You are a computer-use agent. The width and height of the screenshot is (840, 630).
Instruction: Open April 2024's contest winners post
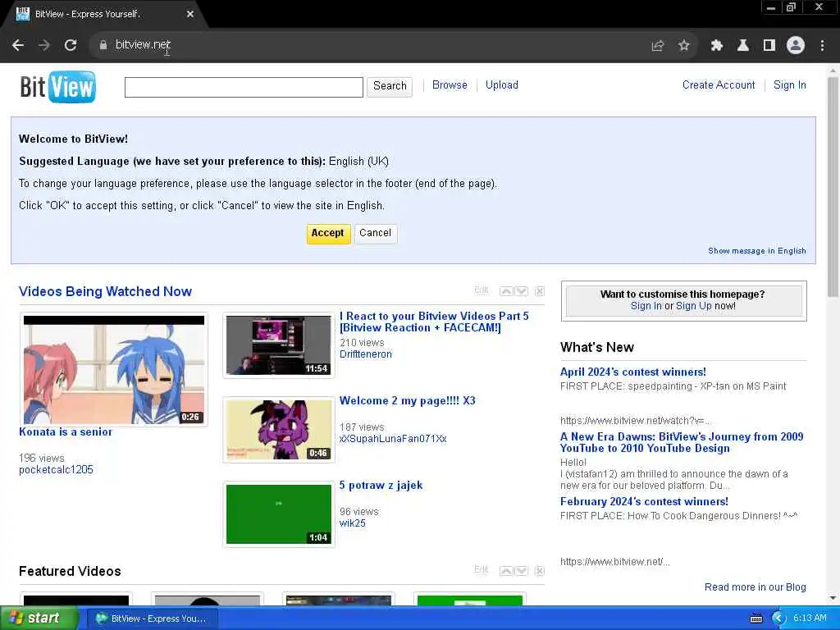tap(632, 372)
